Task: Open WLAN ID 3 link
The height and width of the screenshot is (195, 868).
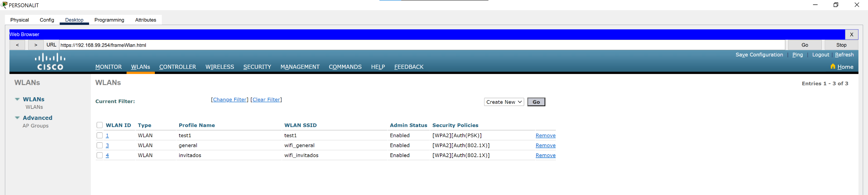Action: coord(107,146)
